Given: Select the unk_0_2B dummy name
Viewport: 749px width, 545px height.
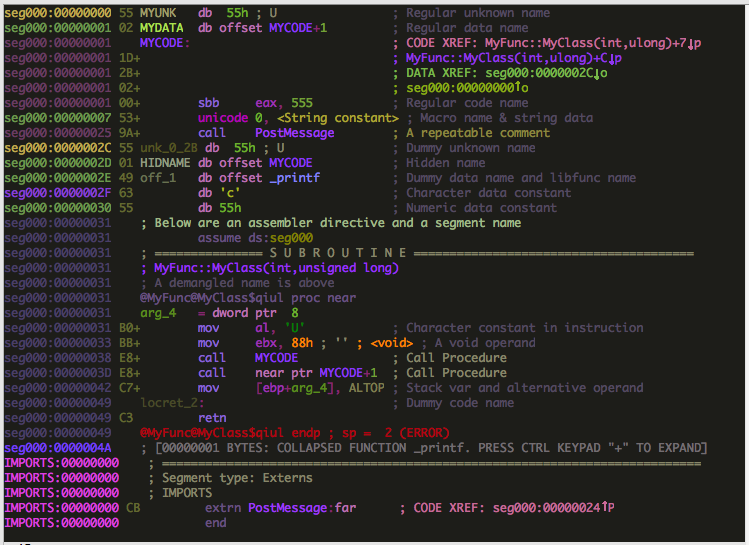Looking at the screenshot, I should coord(168,148).
